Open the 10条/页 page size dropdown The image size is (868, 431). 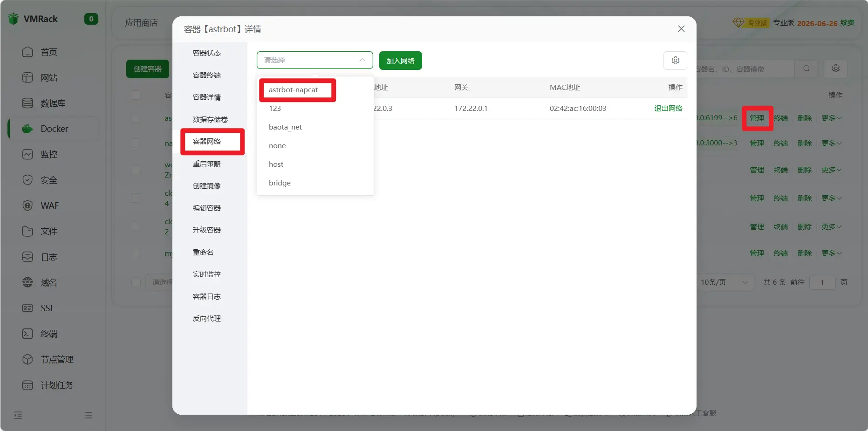coord(724,282)
